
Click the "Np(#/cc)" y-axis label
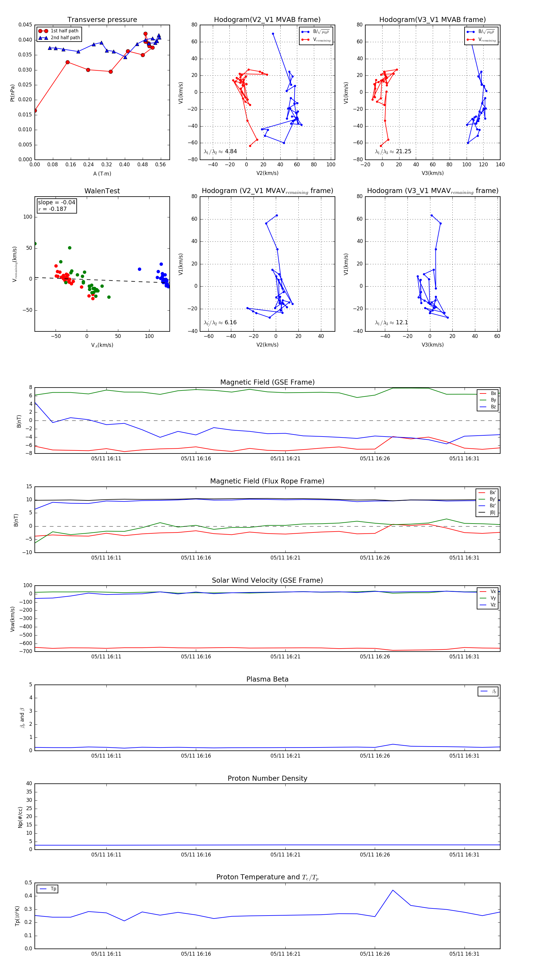coord(20,817)
